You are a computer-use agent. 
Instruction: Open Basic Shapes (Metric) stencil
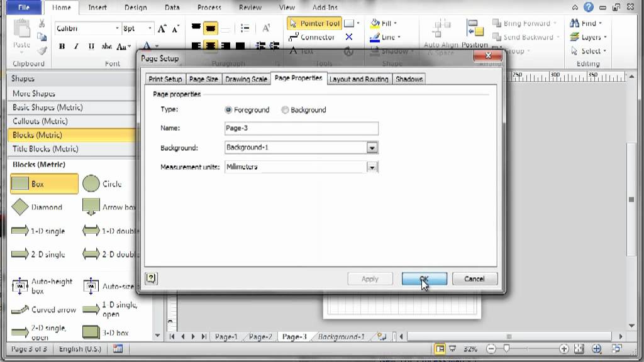[47, 107]
